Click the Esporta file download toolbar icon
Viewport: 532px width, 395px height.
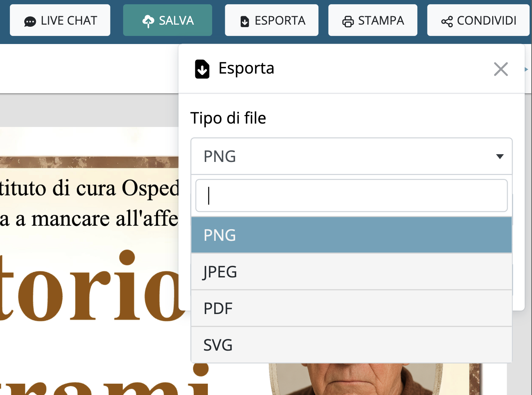(x=245, y=21)
